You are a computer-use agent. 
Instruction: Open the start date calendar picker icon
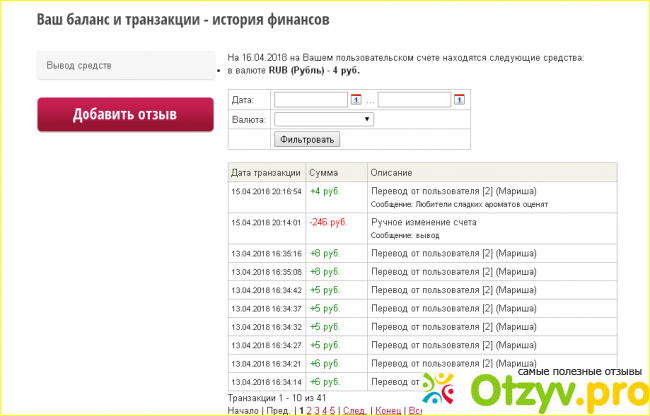[355, 99]
